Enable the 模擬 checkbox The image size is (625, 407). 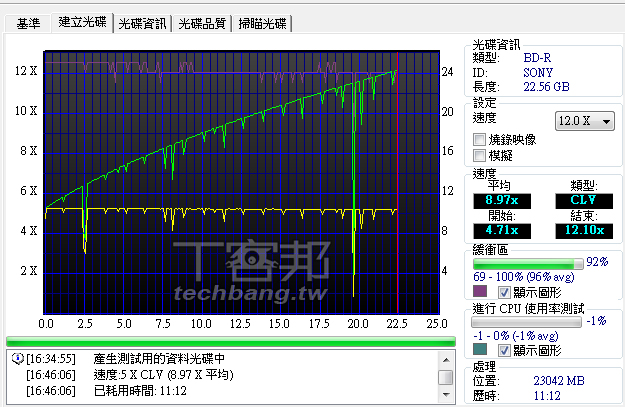pyautogui.click(x=479, y=155)
